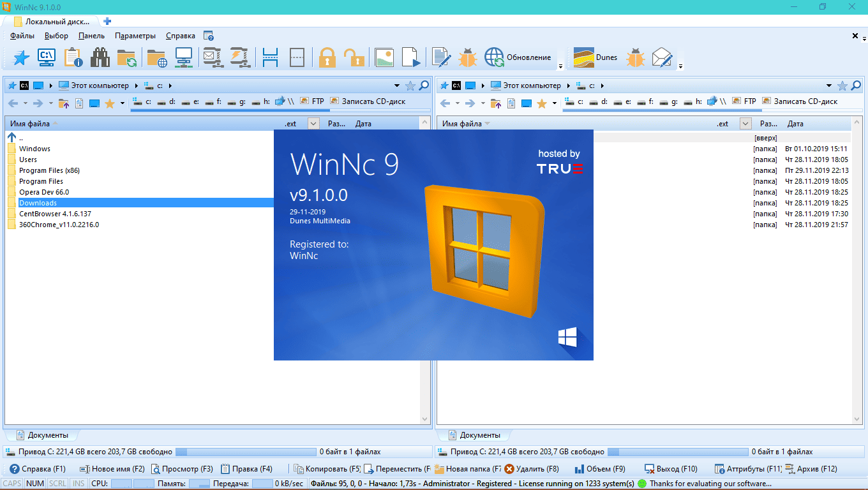Viewport: 868px width, 490px height.
Task: Sort by Дата column in right panel
Action: pyautogui.click(x=795, y=124)
